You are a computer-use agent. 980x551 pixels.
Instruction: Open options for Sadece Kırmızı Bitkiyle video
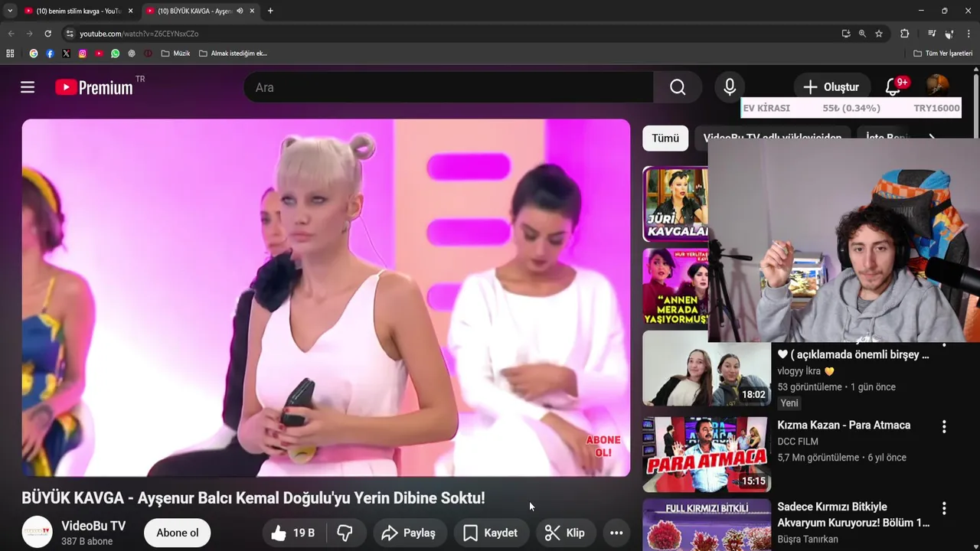[944, 508]
